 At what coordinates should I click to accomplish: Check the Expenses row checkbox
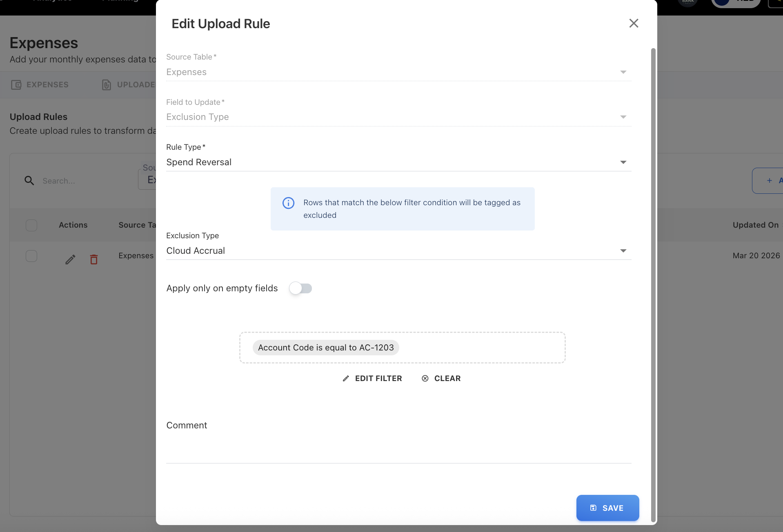point(31,256)
